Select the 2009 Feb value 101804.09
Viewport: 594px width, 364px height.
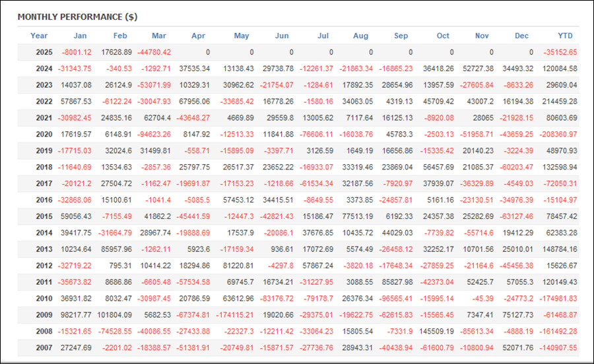point(114,315)
